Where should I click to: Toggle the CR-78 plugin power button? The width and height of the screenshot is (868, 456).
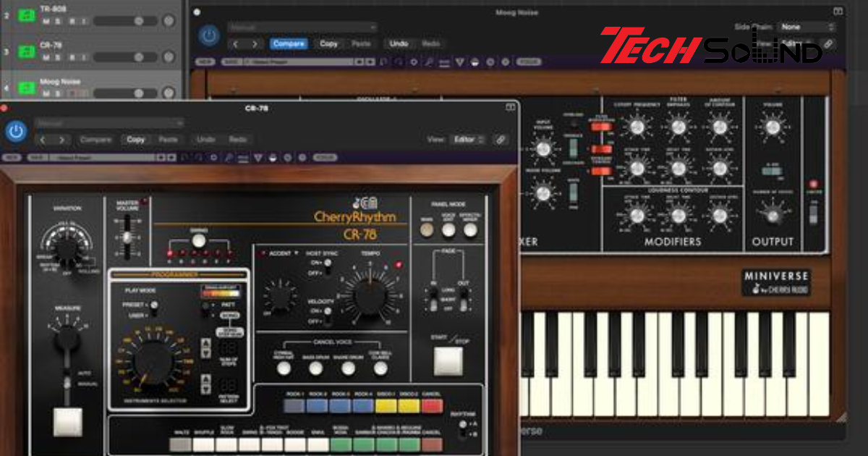(x=16, y=131)
